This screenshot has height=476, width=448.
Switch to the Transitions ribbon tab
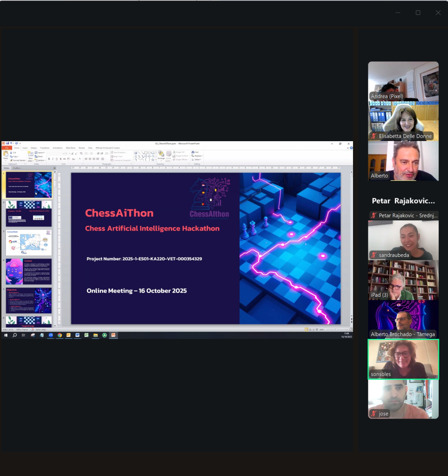click(x=45, y=147)
